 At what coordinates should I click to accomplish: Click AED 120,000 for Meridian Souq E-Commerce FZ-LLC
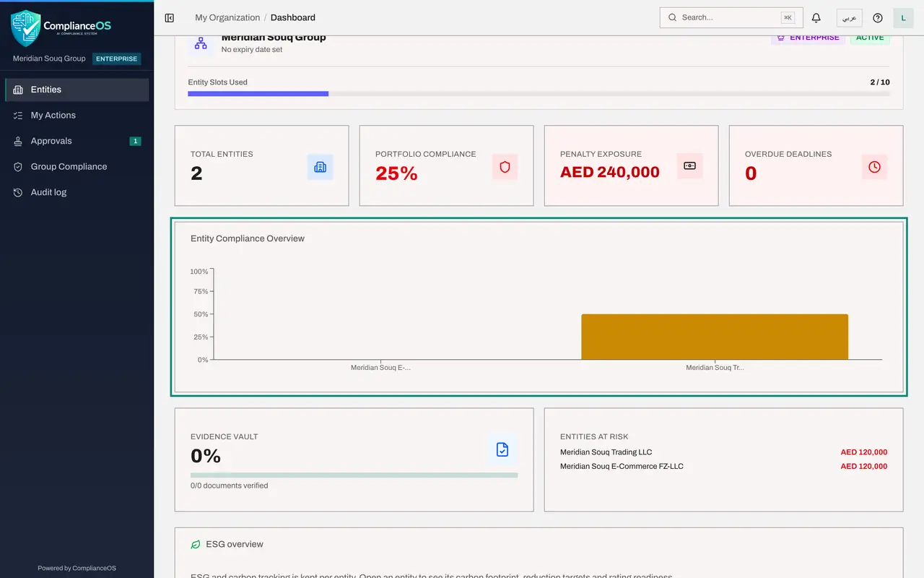(863, 467)
